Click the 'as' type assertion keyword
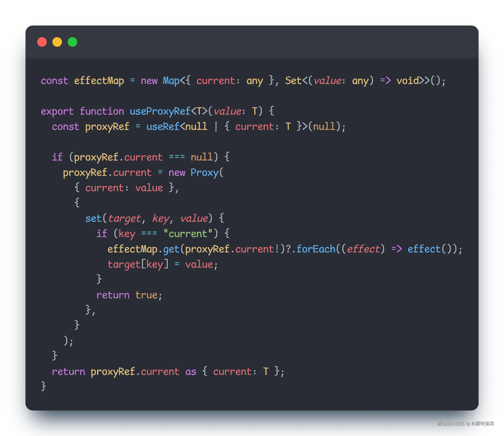The width and height of the screenshot is (504, 436). 191,372
